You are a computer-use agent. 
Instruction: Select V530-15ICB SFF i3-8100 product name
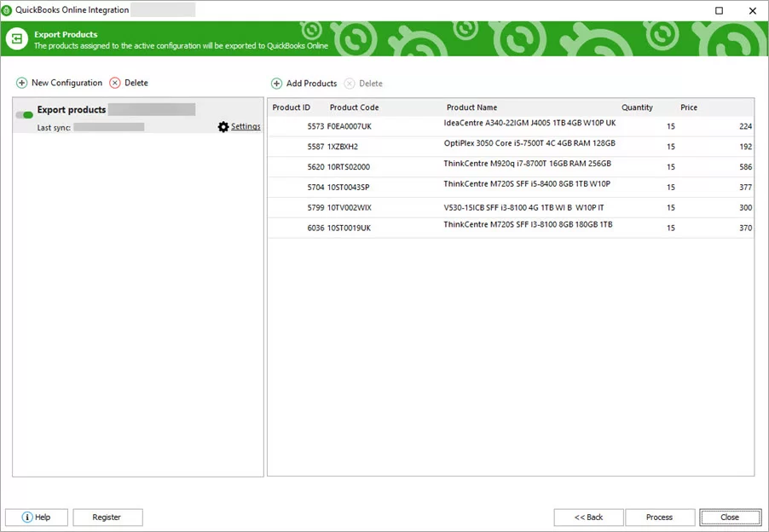tap(523, 208)
